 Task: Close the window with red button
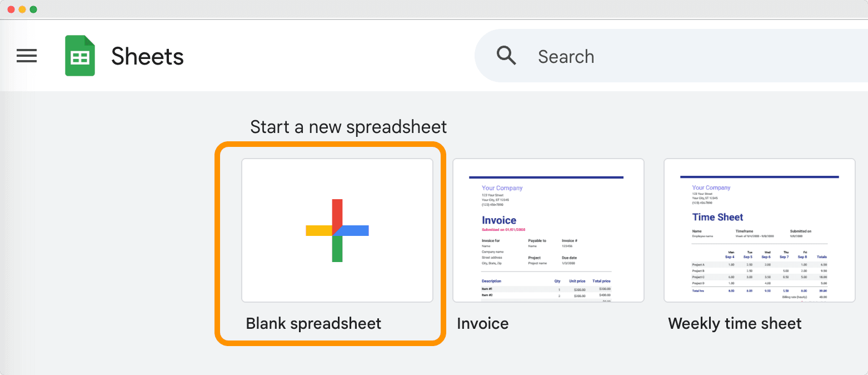click(x=11, y=9)
